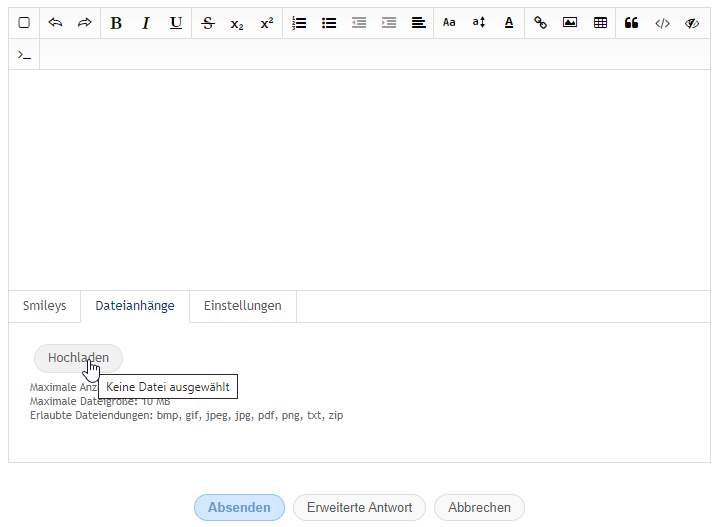
Task: Pick a text color from toolbar
Action: [509, 23]
